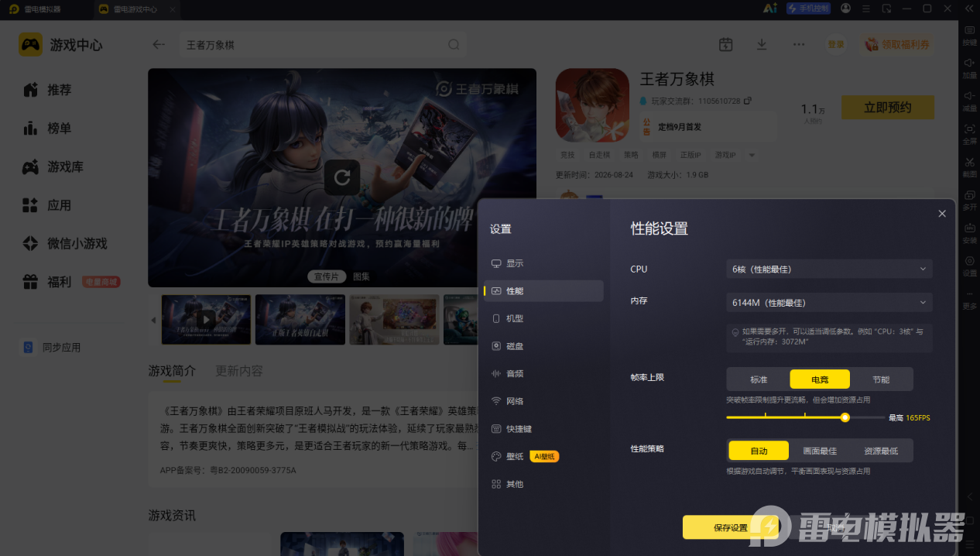Image resolution: width=980 pixels, height=556 pixels.
Task: Click the FPS limit slider handle
Action: coord(845,417)
